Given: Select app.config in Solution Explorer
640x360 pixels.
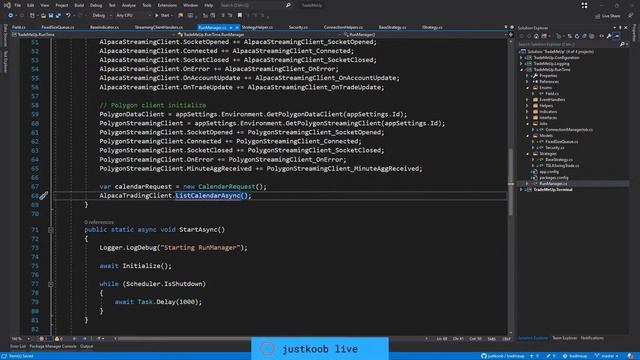Looking at the screenshot, I should [x=549, y=172].
